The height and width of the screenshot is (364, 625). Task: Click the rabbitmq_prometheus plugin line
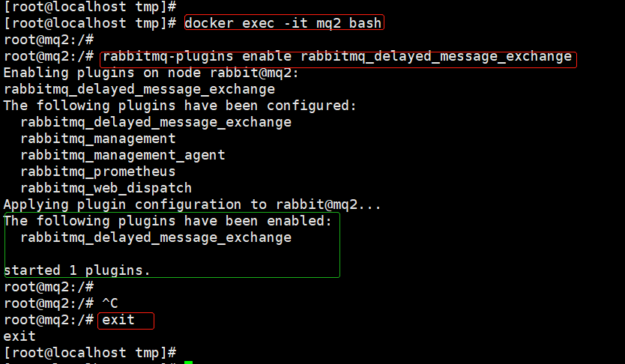(x=98, y=172)
